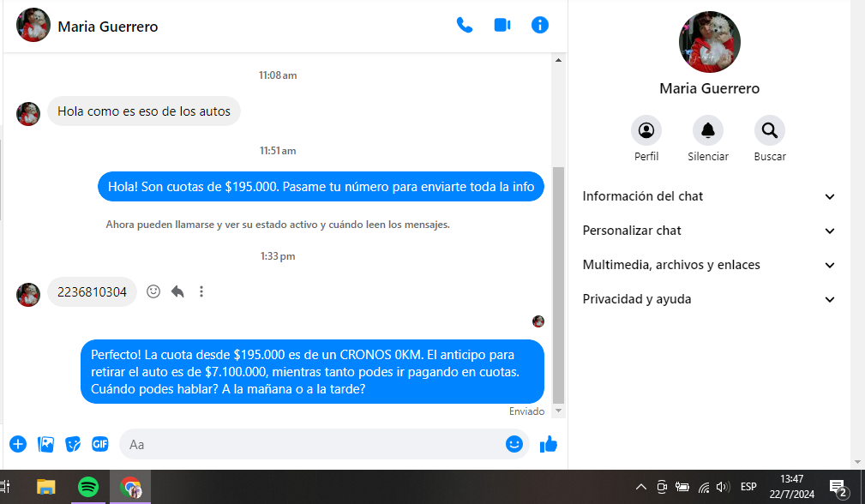Reply to the 2236810304 message
The height and width of the screenshot is (504, 865).
(x=177, y=291)
